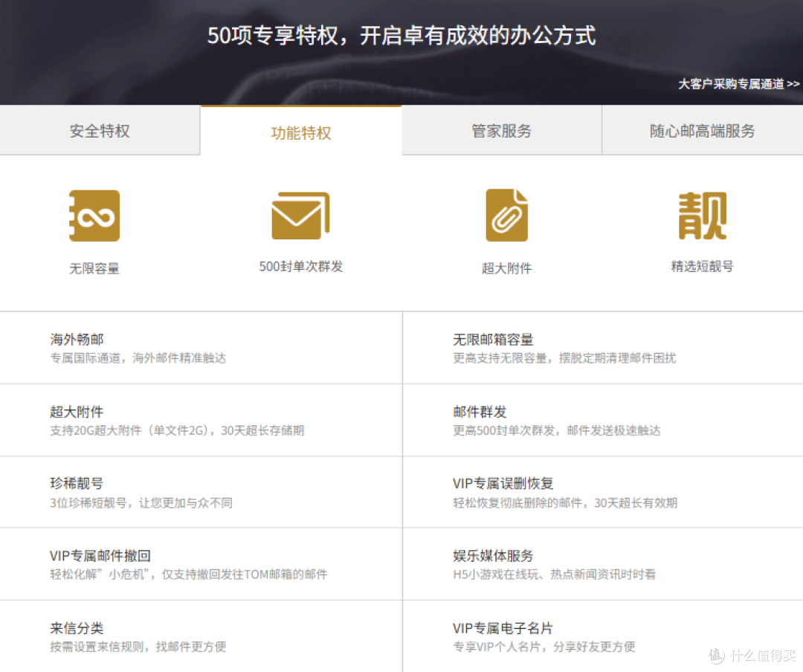
Task: Open the 大客户采购专属通道 link
Action: click(738, 84)
